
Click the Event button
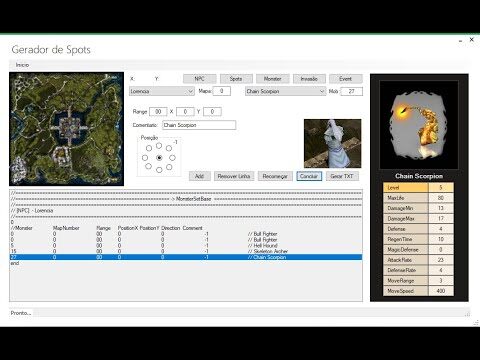(345, 79)
